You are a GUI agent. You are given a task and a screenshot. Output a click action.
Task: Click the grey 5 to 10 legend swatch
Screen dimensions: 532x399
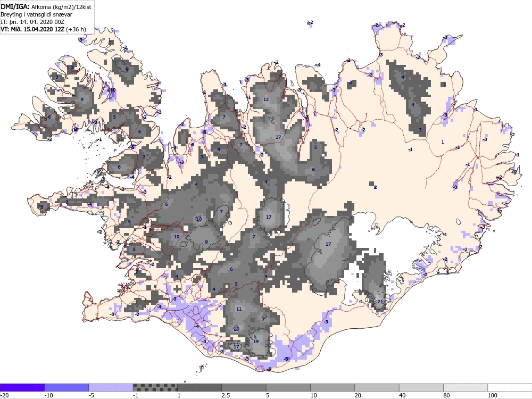[288, 387]
